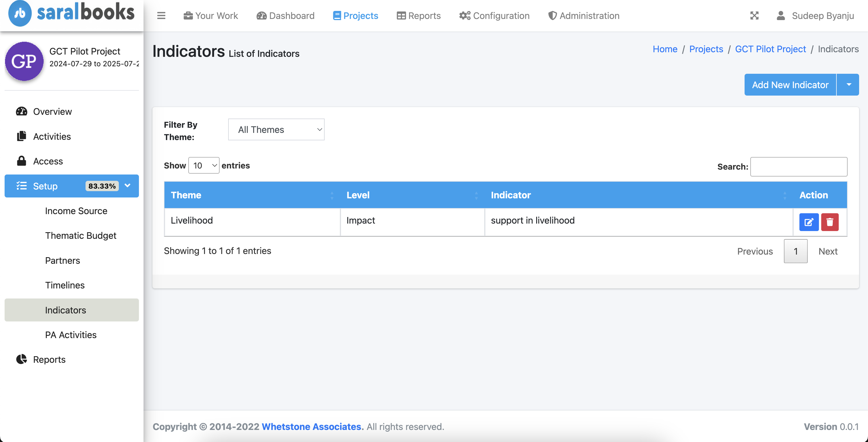Click Previous pagination button
Screen dimensions: 868x442
pos(755,251)
